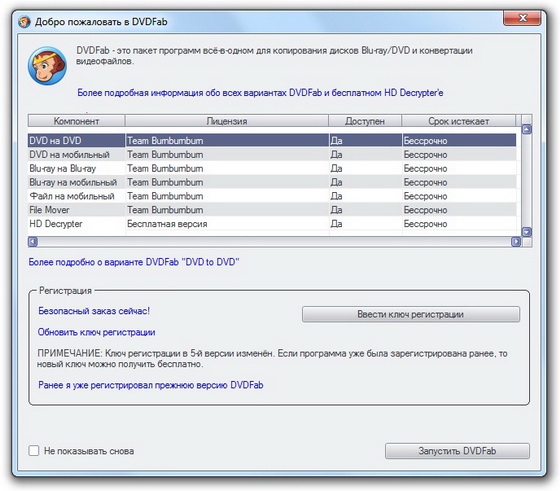Click the horizontal scrollbar right arrow
This screenshot has height=491, width=560.
[516, 242]
